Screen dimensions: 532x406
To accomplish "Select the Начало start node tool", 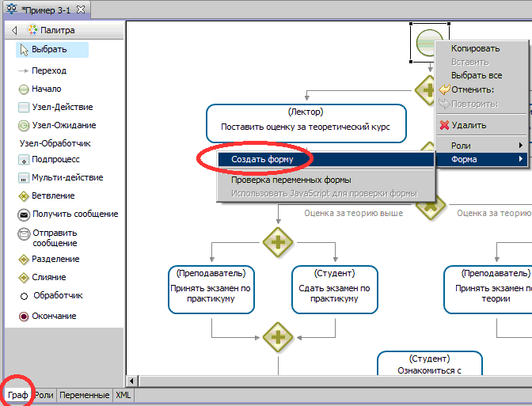I will pos(46,89).
